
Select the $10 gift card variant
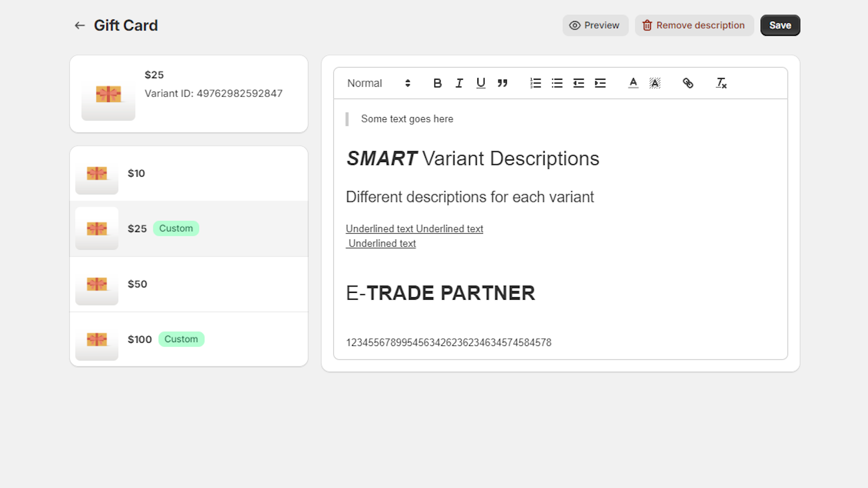(x=189, y=173)
